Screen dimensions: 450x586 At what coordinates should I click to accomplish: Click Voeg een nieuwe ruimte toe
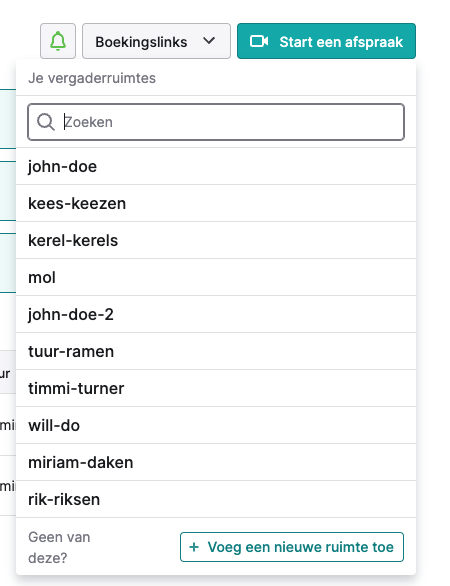292,547
